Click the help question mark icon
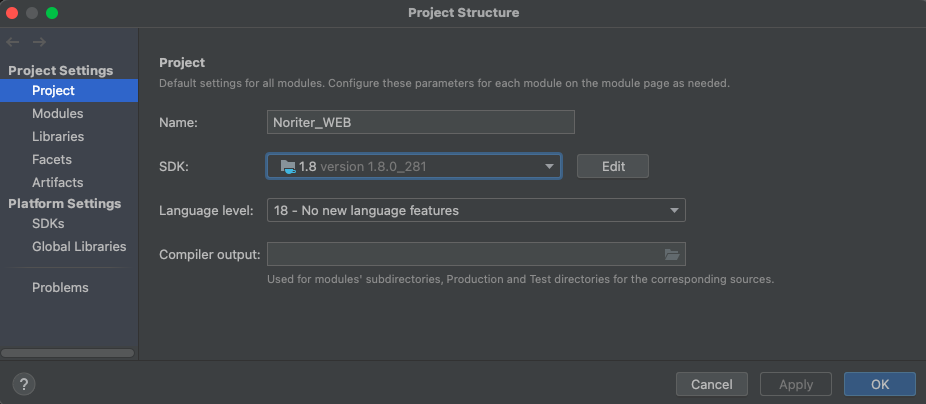926x404 pixels. 24,384
